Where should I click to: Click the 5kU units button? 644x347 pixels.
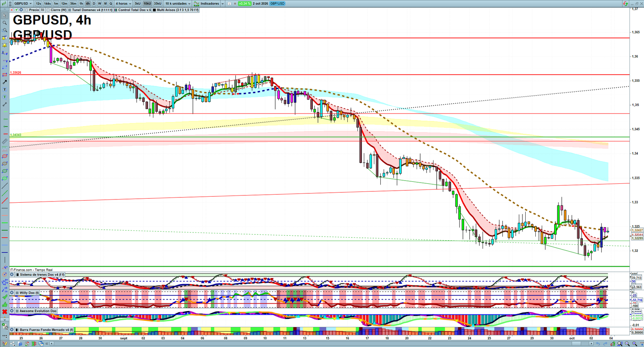[x=138, y=4]
